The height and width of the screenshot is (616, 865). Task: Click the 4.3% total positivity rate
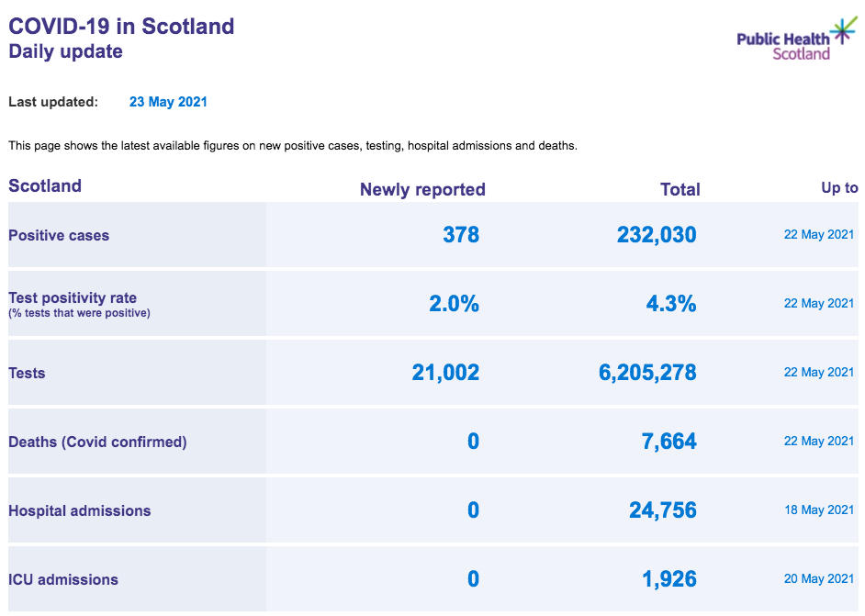tap(671, 304)
